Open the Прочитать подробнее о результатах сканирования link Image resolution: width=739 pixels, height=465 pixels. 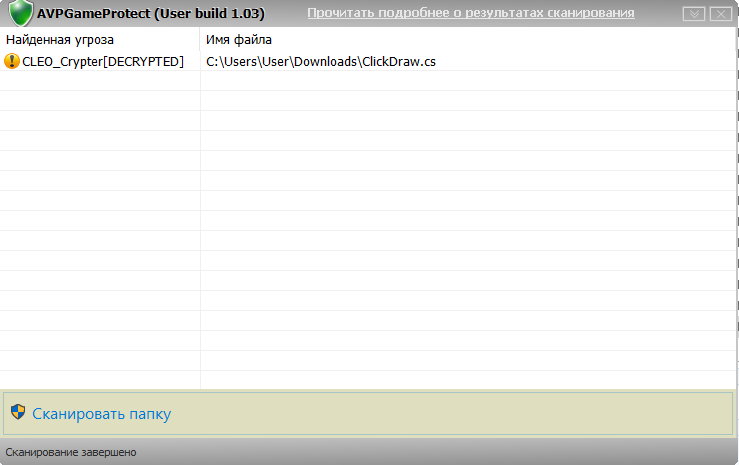(x=470, y=13)
